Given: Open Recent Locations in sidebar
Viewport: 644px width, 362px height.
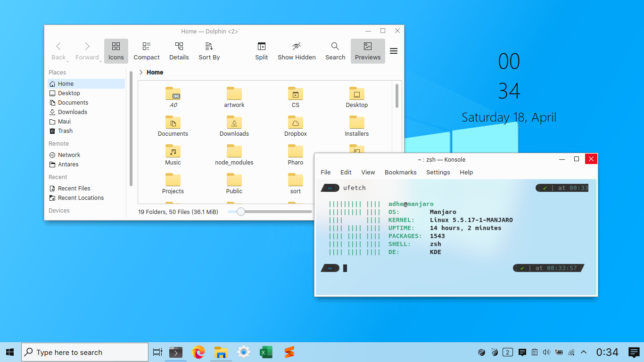Looking at the screenshot, I should pos(86,197).
